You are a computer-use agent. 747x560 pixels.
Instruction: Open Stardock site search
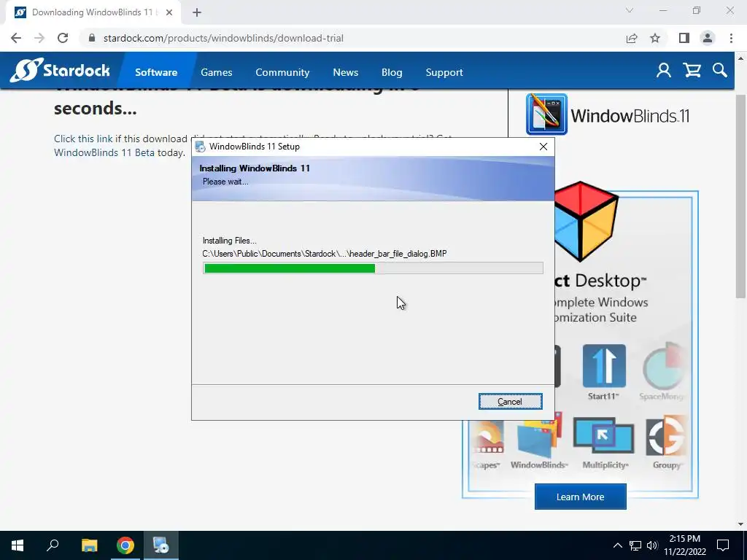(x=720, y=71)
